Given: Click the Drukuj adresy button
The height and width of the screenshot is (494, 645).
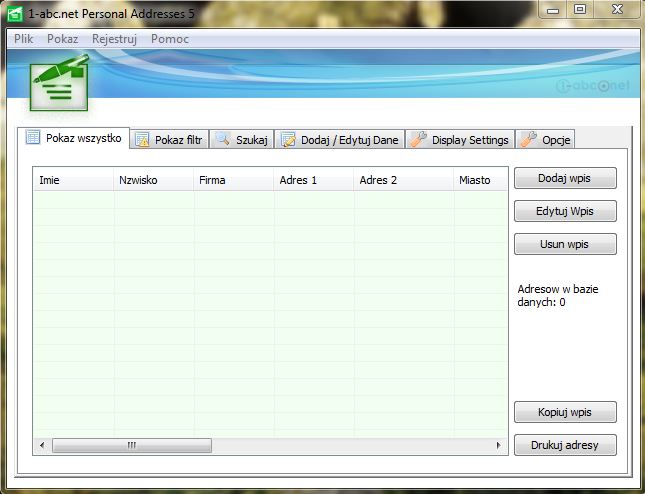Looking at the screenshot, I should [565, 445].
